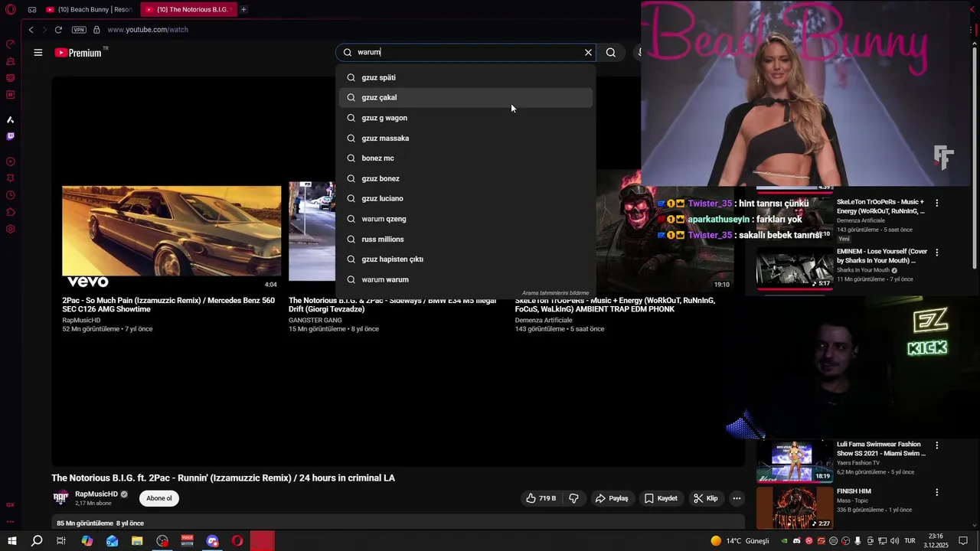Open Aria AI icon in Opera sidebar
The image size is (980, 551).
point(11,119)
